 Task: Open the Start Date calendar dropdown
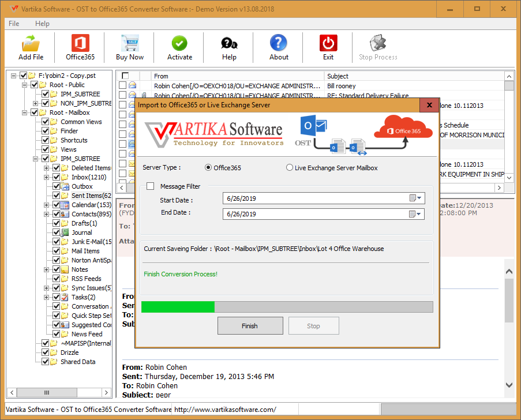coord(415,198)
